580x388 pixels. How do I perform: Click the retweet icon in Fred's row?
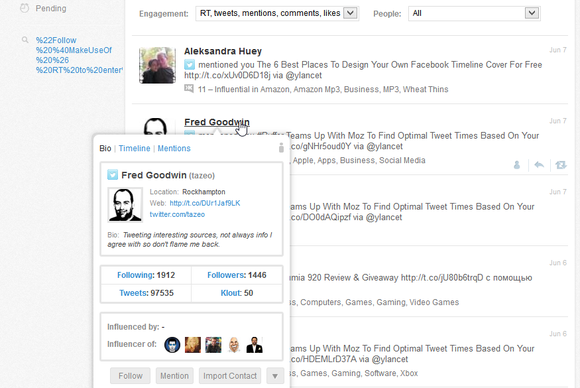(561, 165)
